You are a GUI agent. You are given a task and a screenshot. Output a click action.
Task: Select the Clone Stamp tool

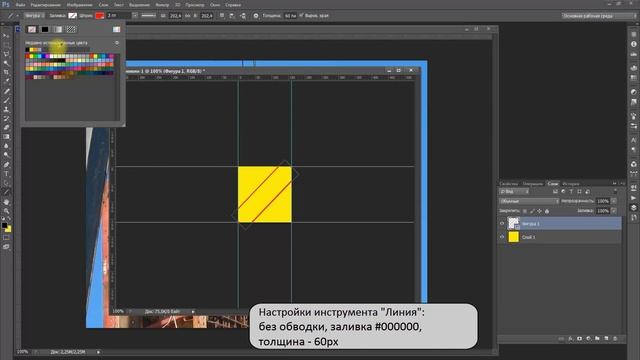coord(6,109)
